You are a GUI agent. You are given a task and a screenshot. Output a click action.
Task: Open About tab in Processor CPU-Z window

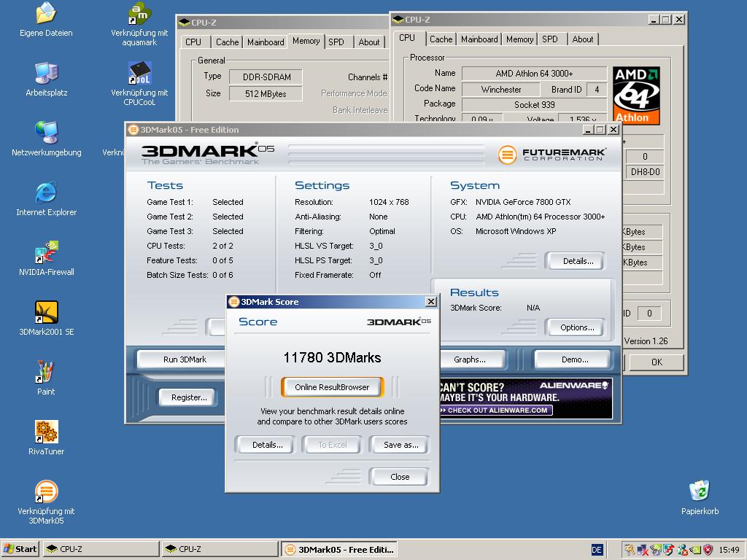[583, 39]
